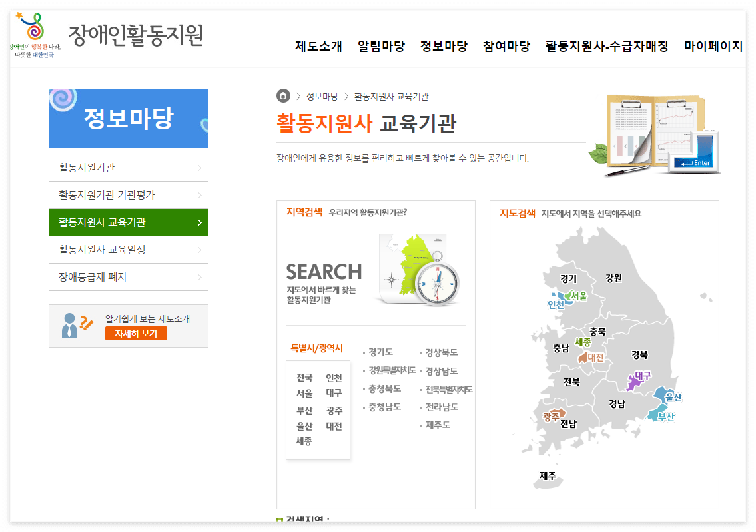Screen dimensions: 756x532
Task: Click the home breadcrumb icon
Action: [282, 95]
